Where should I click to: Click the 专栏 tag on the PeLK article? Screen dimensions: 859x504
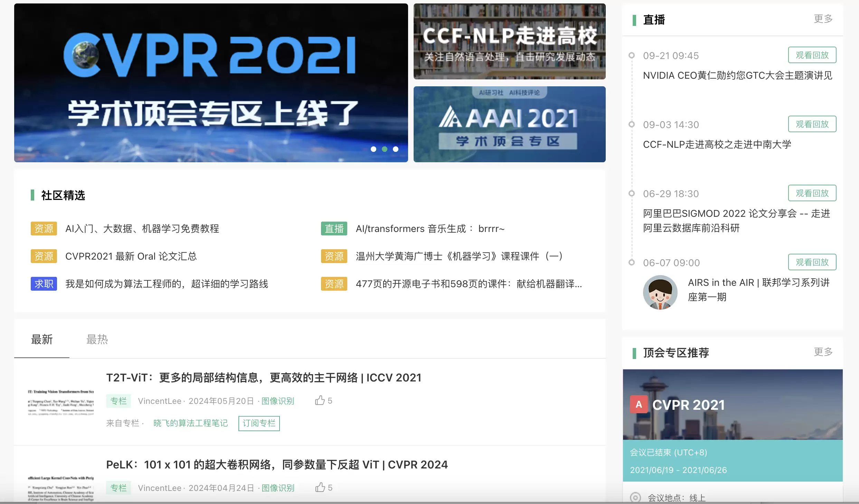pyautogui.click(x=119, y=488)
